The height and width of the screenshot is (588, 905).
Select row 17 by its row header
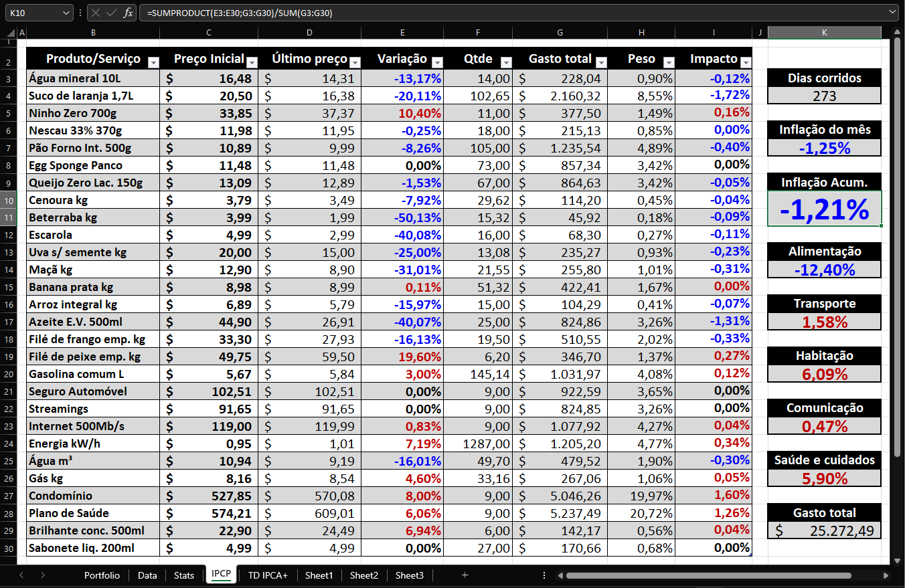[9, 322]
